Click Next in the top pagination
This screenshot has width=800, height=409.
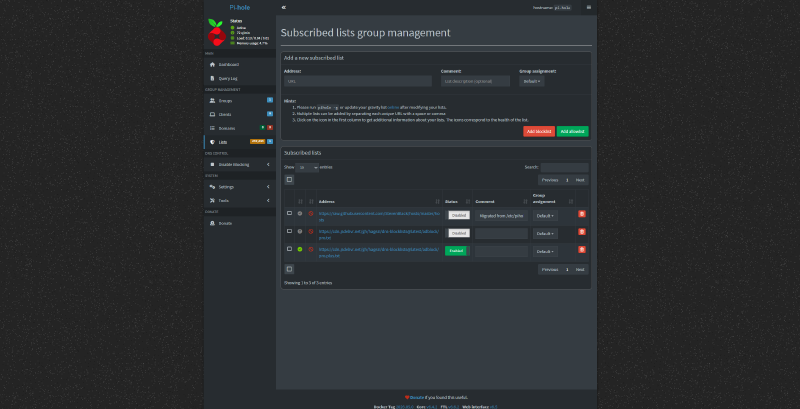click(580, 180)
